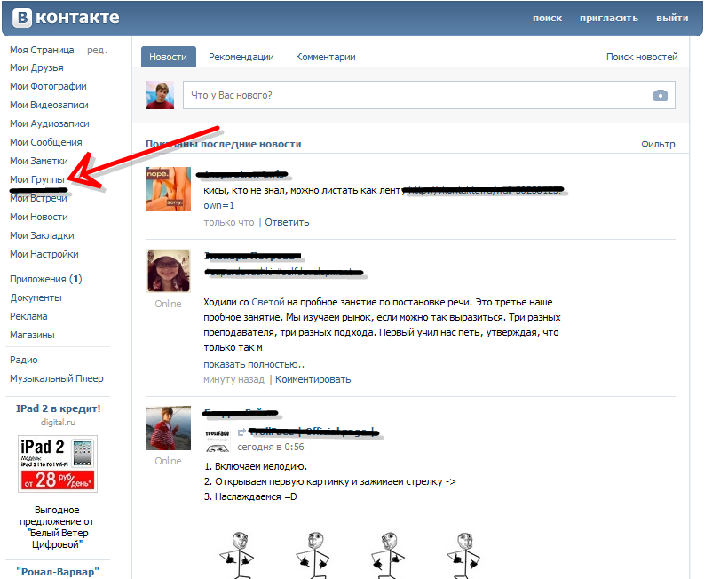Viewport: 728px width, 579px height.
Task: Launch Музыкальный Плеер
Action: pos(57,378)
